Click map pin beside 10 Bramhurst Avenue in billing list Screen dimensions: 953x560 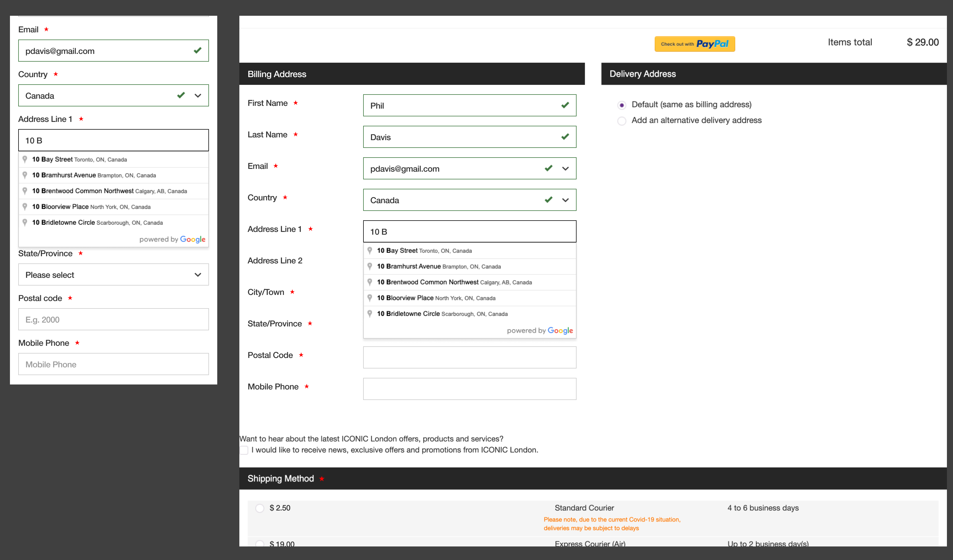point(370,266)
